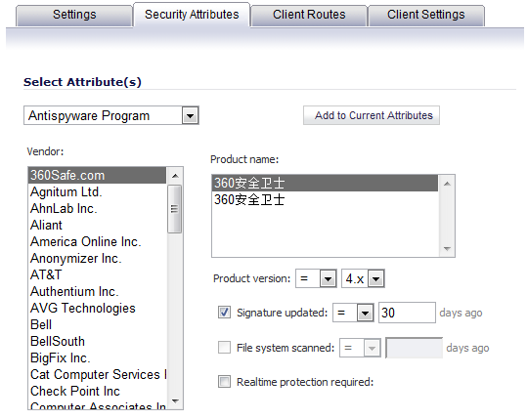Select Agnitum Ltd. vendor
528x420 pixels.
tap(97, 192)
